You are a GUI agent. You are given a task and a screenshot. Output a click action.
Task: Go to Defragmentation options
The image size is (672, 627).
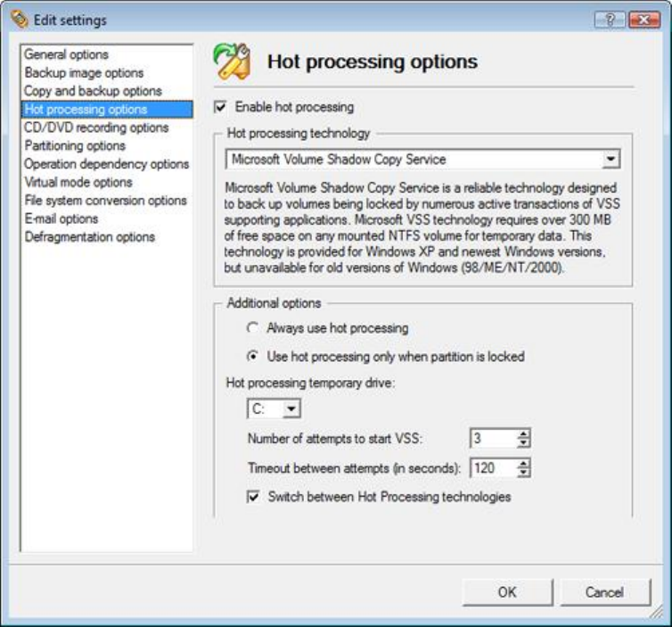coord(90,236)
